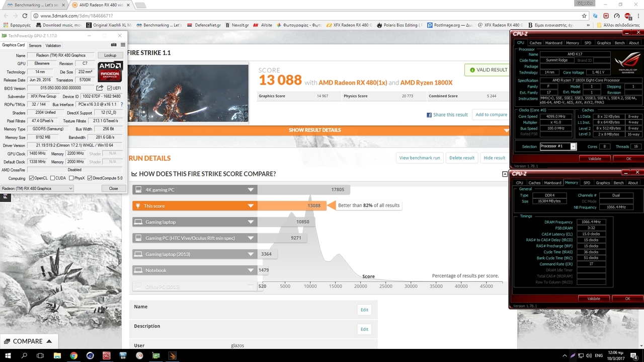The width and height of the screenshot is (644, 362).
Task: Expand SHOW RESULT DETAILS bar
Action: click(x=319, y=130)
